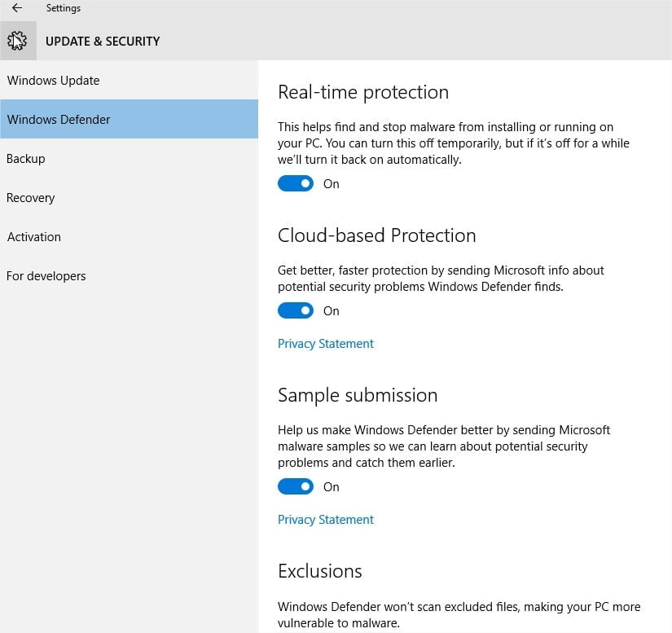Screen dimensions: 672x633
Task: Click the 'Get better, faster protection' description
Action: [441, 278]
